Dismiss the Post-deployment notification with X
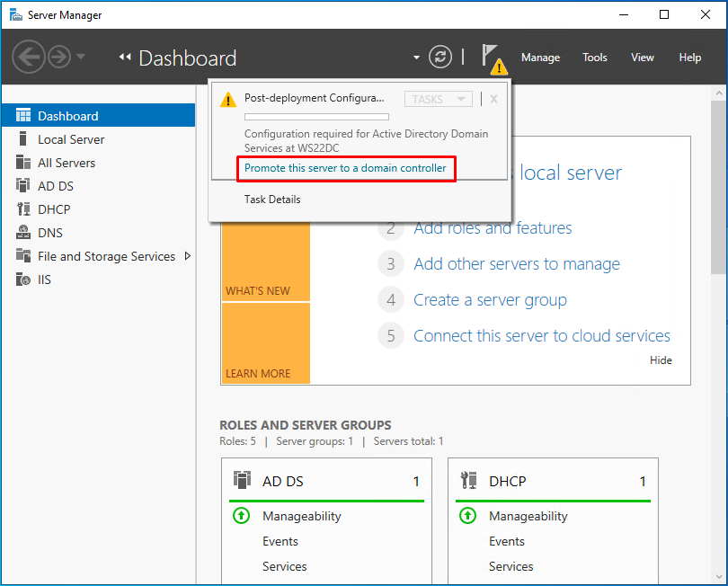 click(x=493, y=99)
